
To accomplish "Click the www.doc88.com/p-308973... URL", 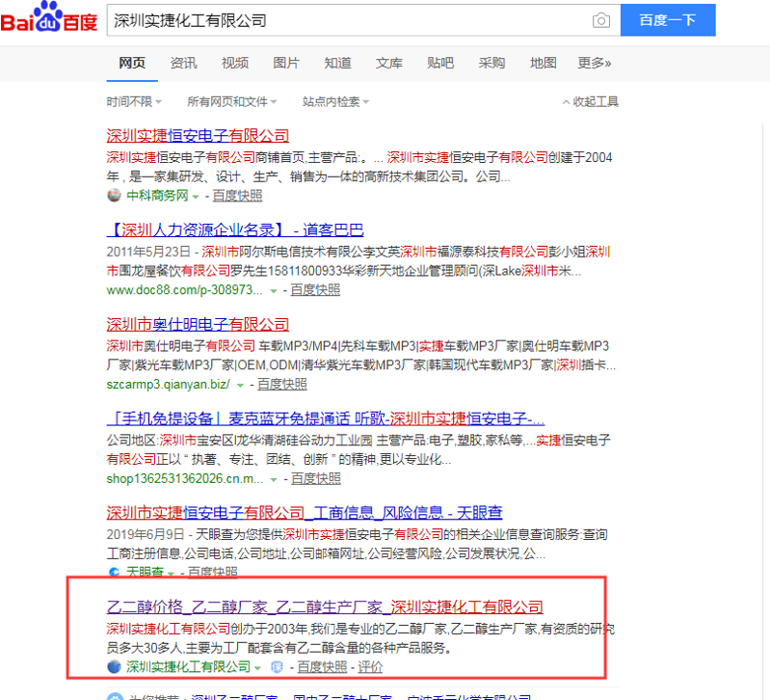I will (185, 290).
